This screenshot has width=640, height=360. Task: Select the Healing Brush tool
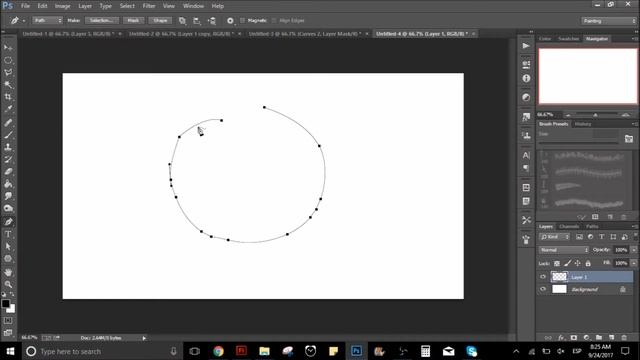point(8,122)
